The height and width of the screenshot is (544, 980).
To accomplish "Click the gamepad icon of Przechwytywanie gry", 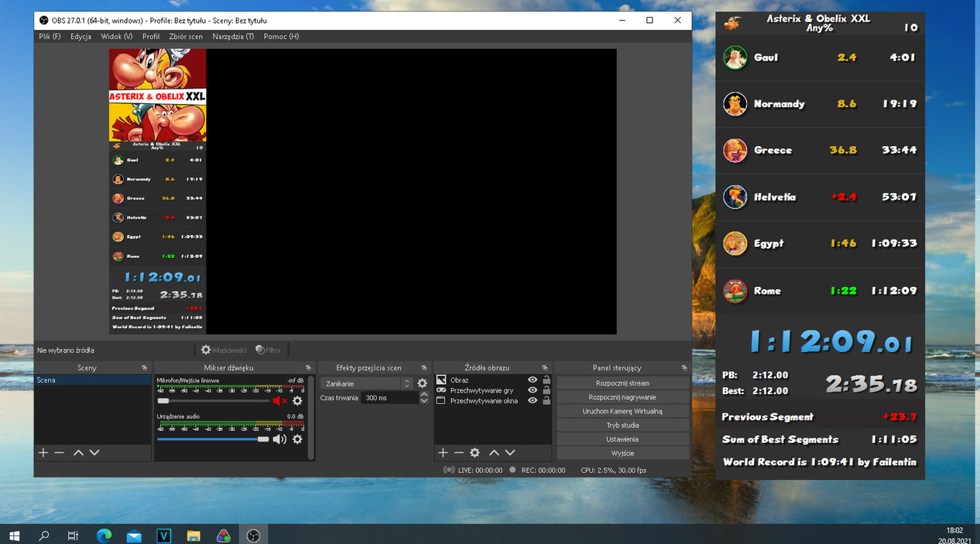I will point(441,390).
